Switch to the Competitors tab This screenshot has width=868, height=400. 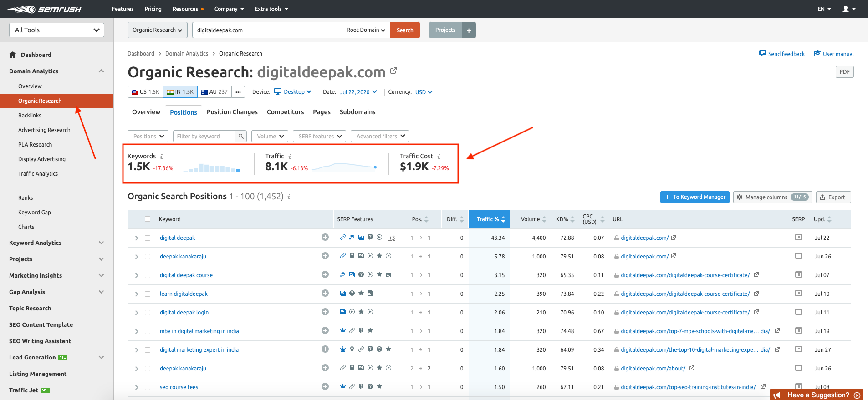[286, 112]
